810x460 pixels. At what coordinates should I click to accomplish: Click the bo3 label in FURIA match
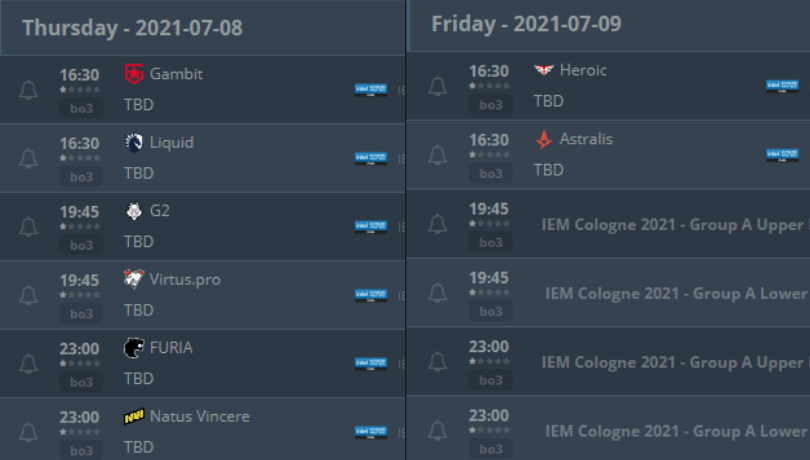[x=82, y=382]
